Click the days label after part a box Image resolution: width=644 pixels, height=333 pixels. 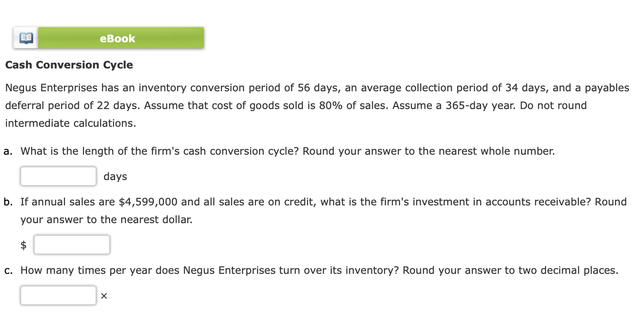tap(115, 176)
